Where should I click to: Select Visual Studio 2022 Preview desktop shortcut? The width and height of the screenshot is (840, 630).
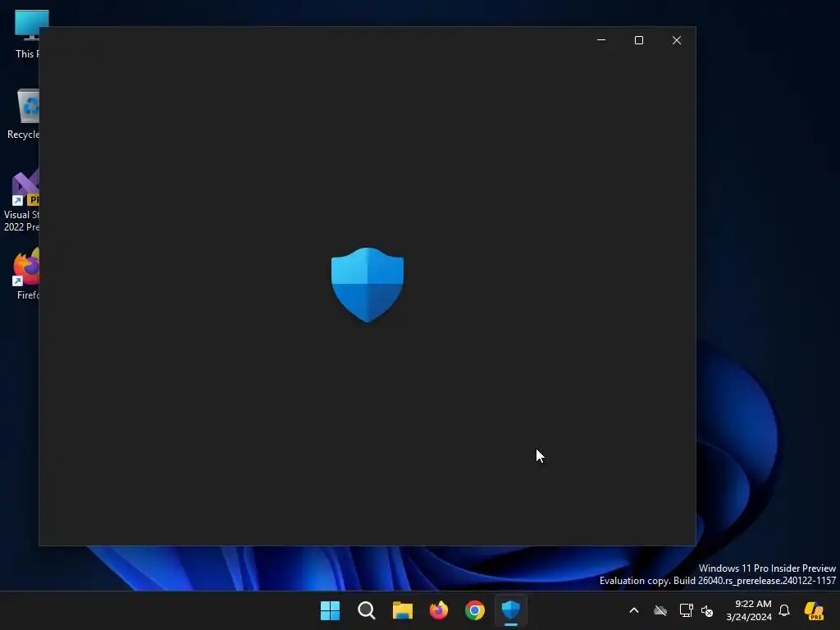21,200
